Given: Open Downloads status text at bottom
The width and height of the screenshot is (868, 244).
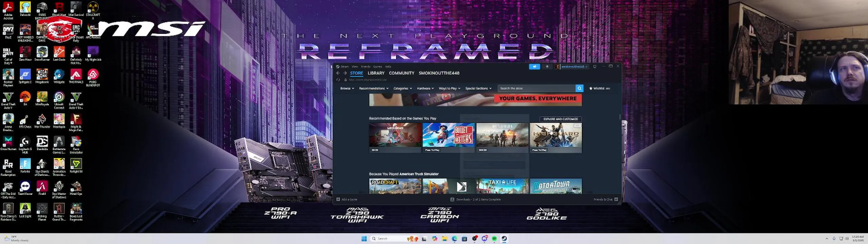Looking at the screenshot, I should (478, 200).
